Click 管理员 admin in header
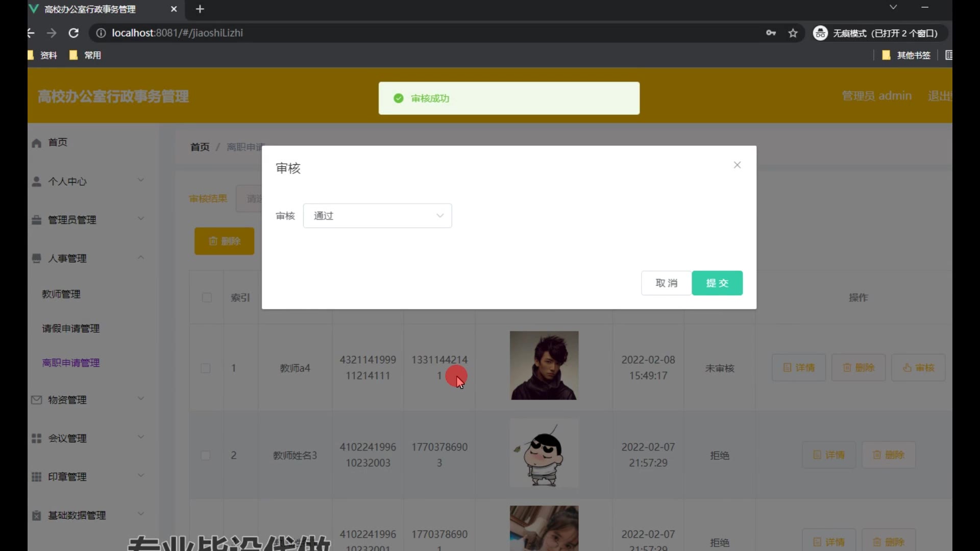Screen dimensions: 980x551 pos(876,96)
